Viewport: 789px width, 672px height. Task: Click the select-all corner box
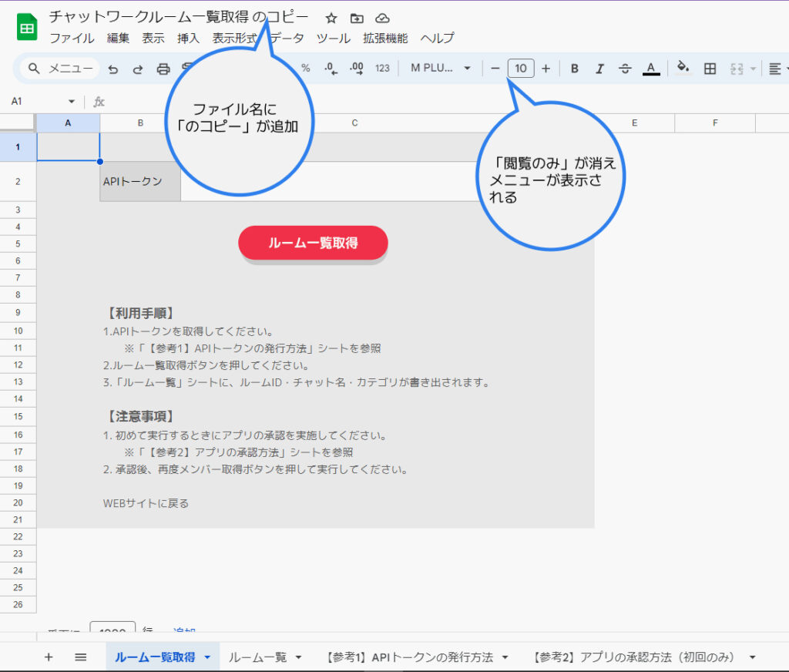click(18, 123)
